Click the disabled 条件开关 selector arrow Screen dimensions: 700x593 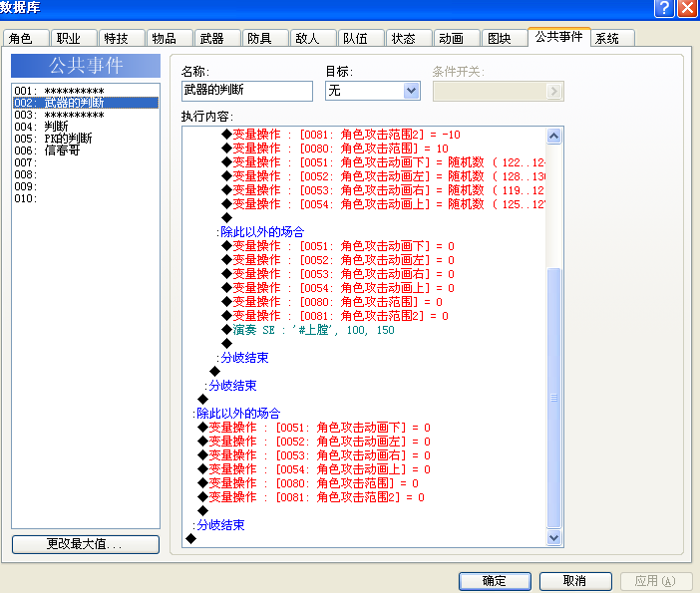[x=554, y=91]
